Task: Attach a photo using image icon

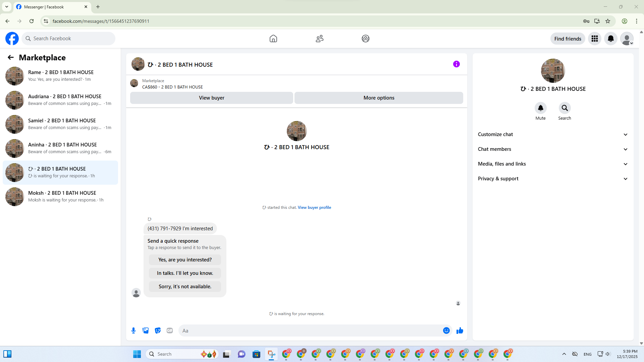Action: 146,330
